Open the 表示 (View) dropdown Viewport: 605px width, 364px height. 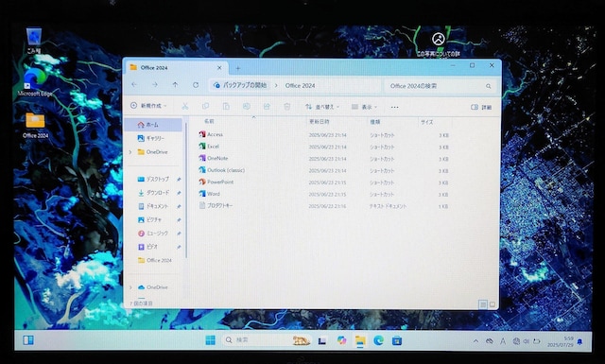364,107
